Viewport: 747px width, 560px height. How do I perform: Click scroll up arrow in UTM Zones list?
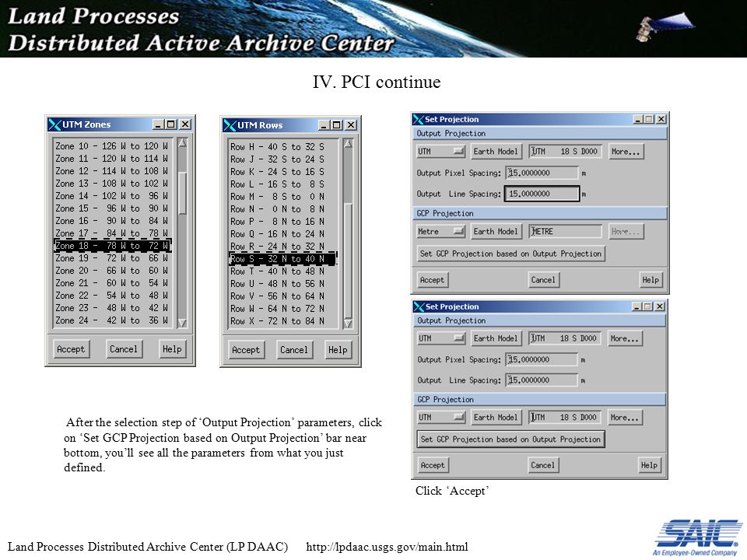coord(182,143)
